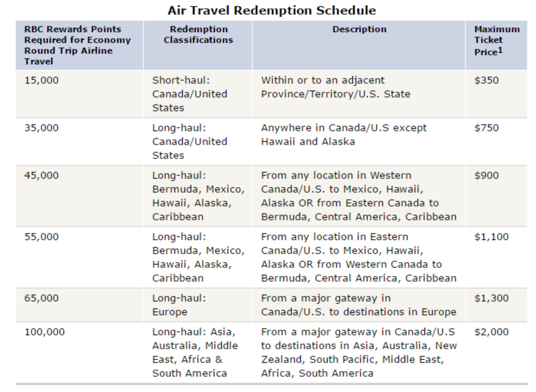Click the Description column header

[359, 29]
